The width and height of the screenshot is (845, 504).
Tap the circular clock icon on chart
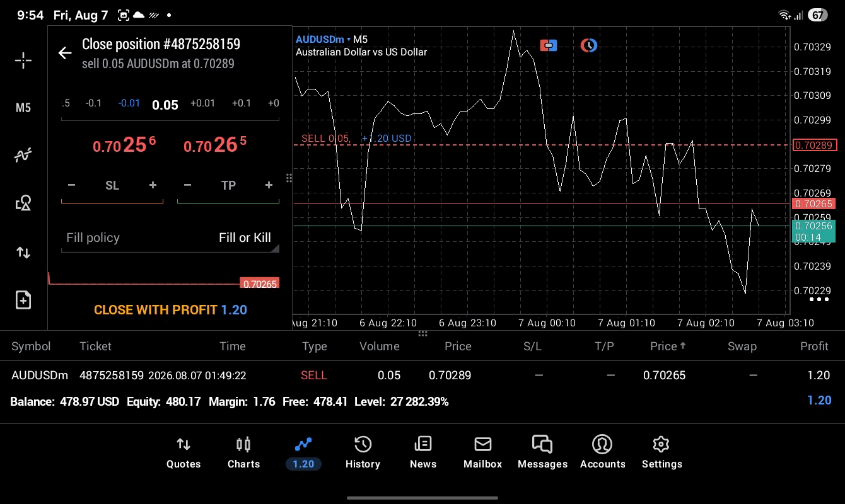[588, 45]
